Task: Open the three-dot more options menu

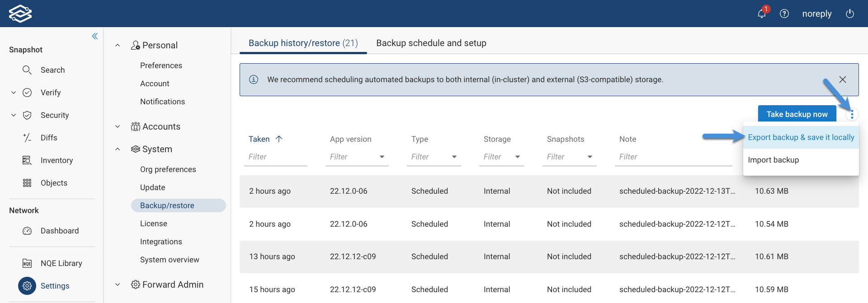Action: 852,114
